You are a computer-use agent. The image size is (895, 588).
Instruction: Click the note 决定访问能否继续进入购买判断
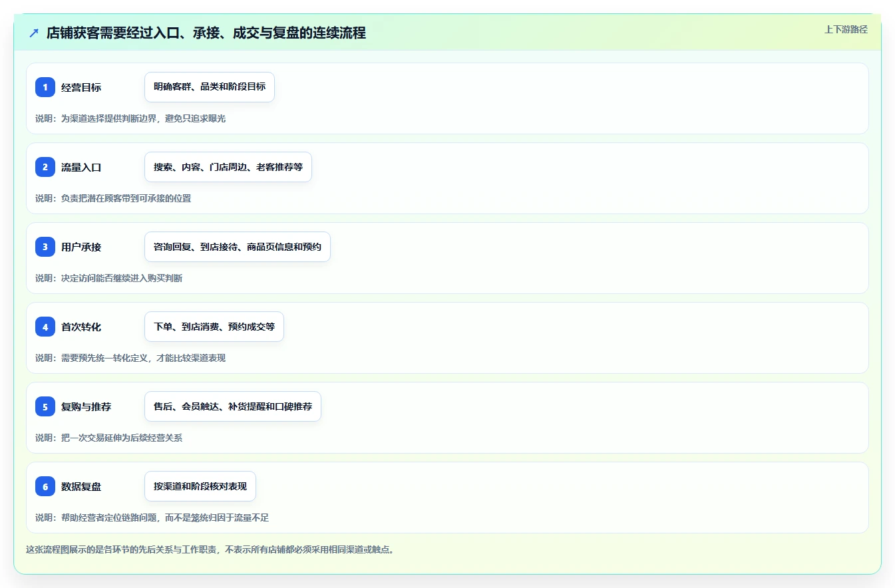tap(122, 278)
